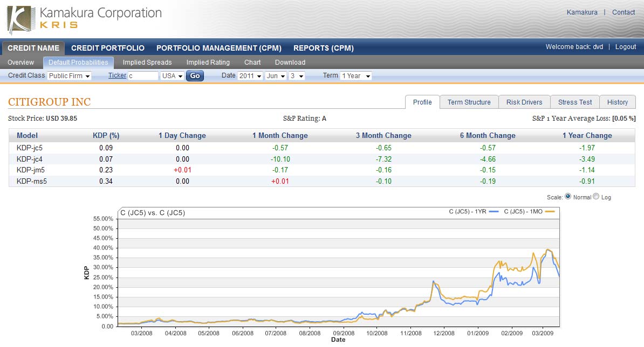Click the CITIGROUP INC heading

coord(49,102)
